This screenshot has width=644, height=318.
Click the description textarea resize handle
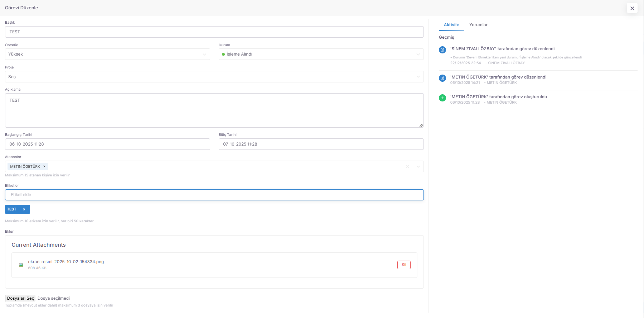421,125
